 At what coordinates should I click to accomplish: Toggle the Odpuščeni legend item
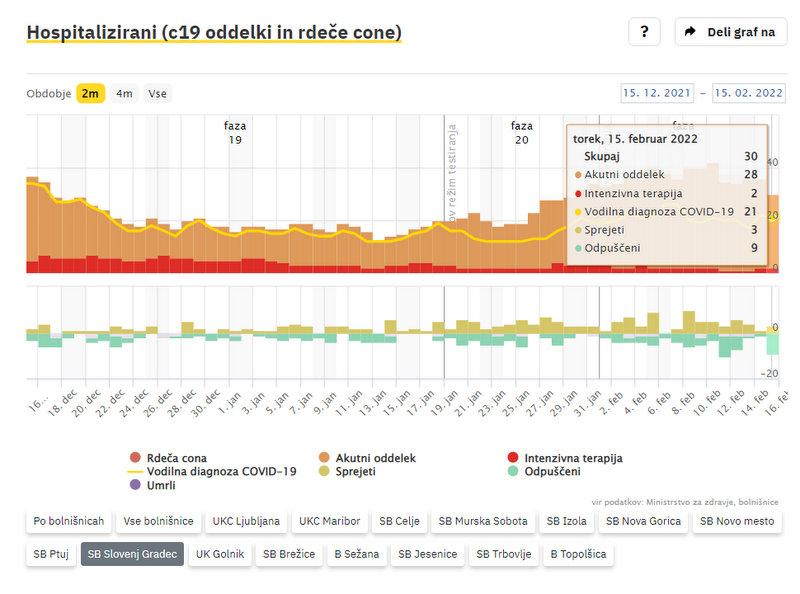544,471
